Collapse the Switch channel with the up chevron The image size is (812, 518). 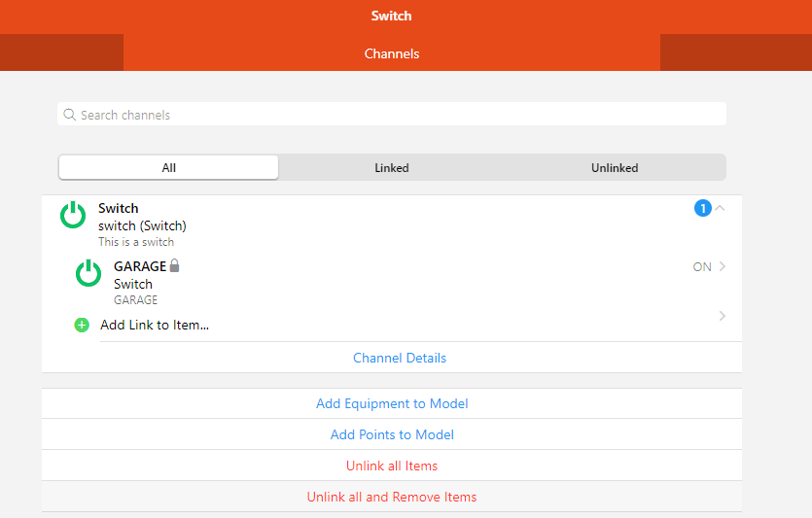pyautogui.click(x=721, y=208)
